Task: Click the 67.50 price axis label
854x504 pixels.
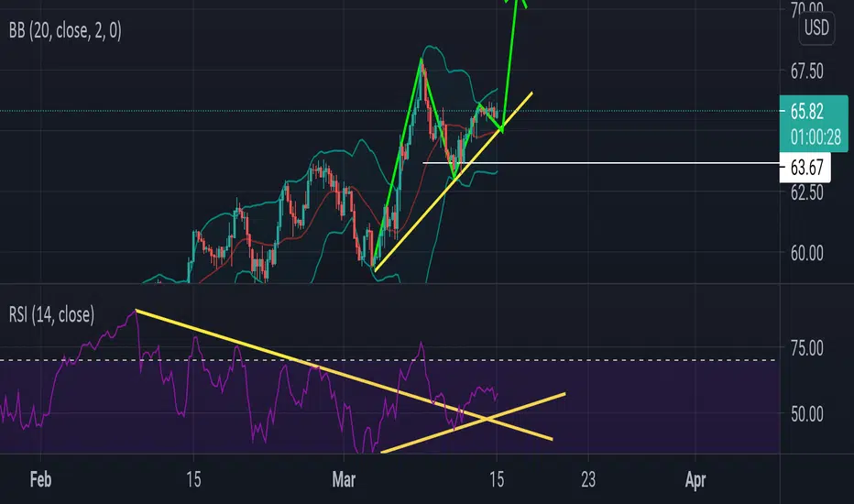Action: (806, 71)
